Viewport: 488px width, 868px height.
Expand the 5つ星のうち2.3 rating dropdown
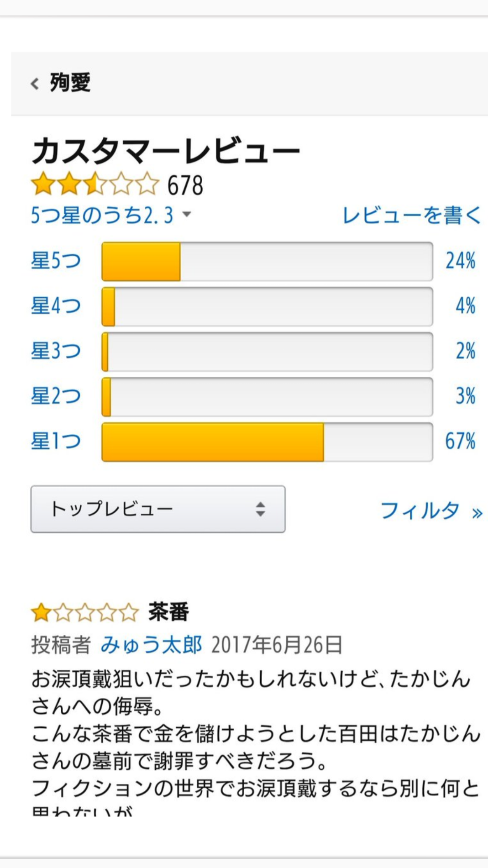(x=111, y=215)
